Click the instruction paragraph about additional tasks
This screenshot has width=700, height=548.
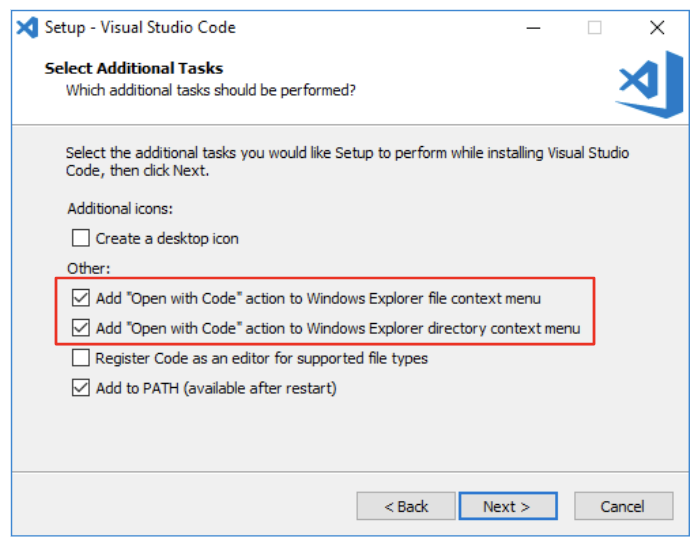pos(347,162)
